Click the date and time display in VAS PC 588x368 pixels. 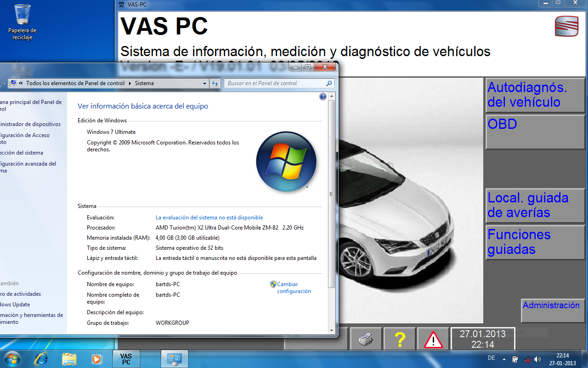483,339
